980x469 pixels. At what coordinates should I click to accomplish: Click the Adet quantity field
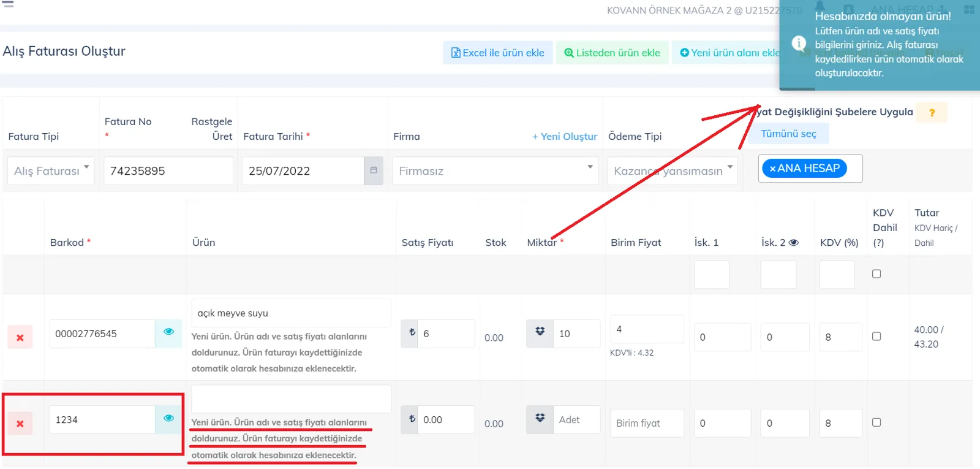pyautogui.click(x=576, y=420)
